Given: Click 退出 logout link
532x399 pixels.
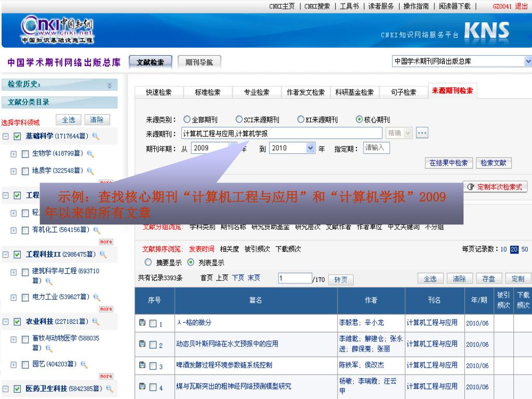Looking at the screenshot, I should 521,6.
